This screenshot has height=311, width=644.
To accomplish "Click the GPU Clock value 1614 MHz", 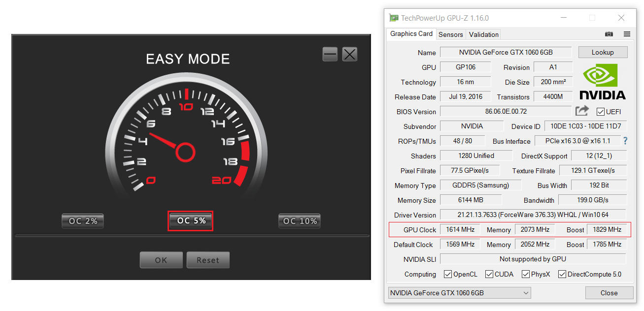I will point(460,229).
